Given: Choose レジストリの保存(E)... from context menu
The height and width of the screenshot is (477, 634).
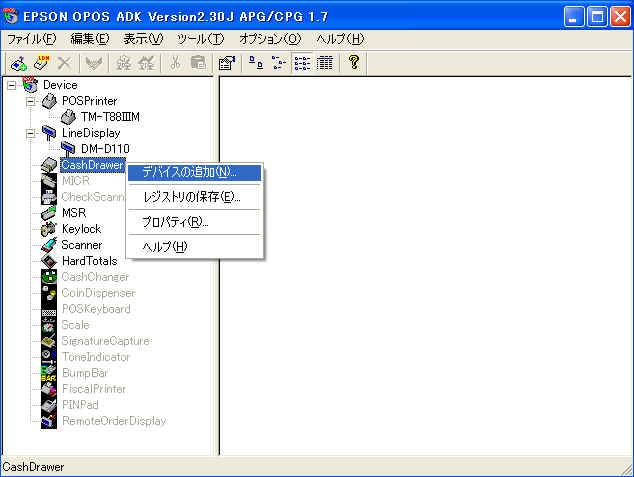Looking at the screenshot, I should click(194, 197).
